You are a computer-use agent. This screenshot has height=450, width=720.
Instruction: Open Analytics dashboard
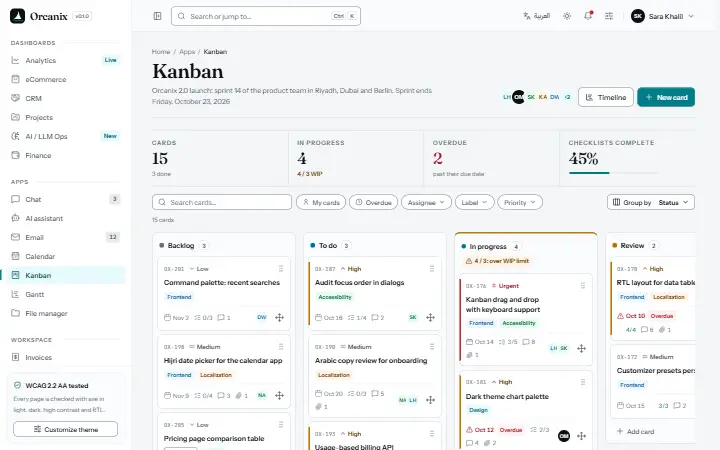[66, 60]
